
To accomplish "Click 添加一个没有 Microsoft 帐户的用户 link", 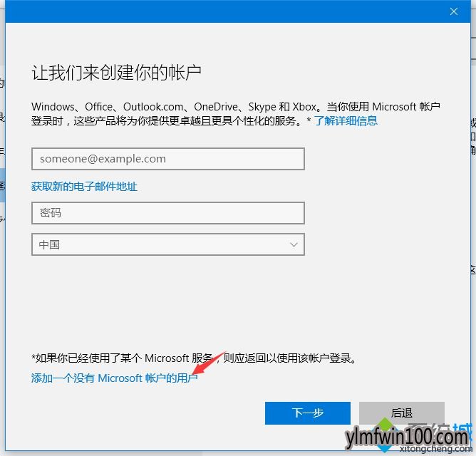I will pos(115,378).
